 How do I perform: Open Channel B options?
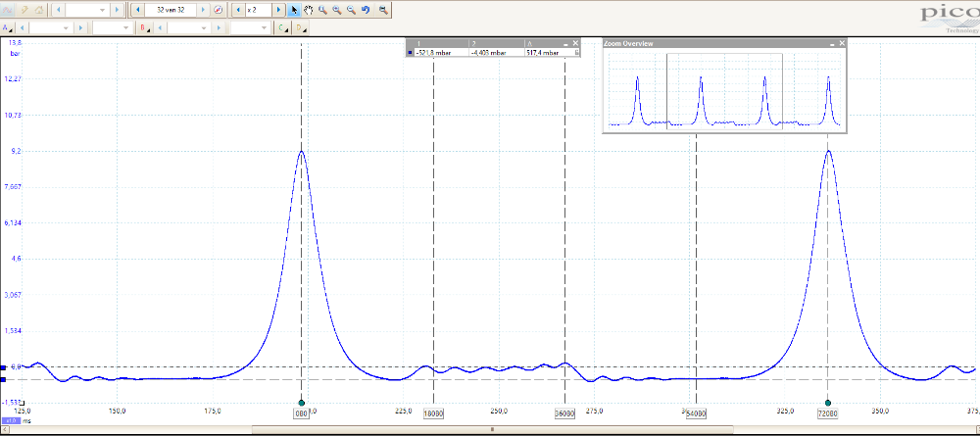[x=145, y=28]
